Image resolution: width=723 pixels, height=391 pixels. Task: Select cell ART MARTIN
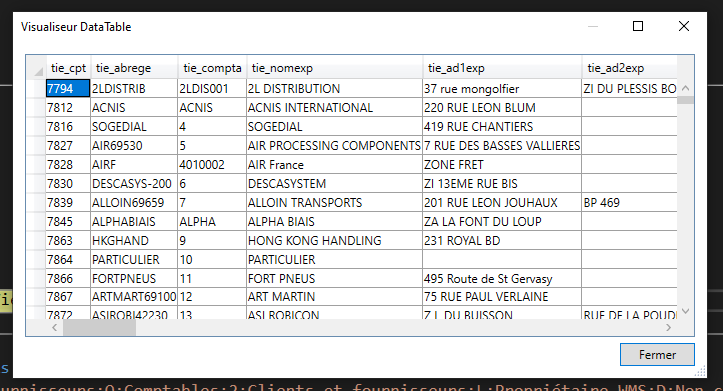[335, 296]
